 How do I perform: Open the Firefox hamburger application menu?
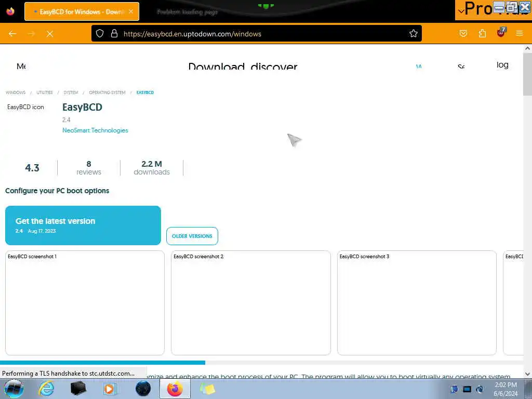(x=520, y=33)
